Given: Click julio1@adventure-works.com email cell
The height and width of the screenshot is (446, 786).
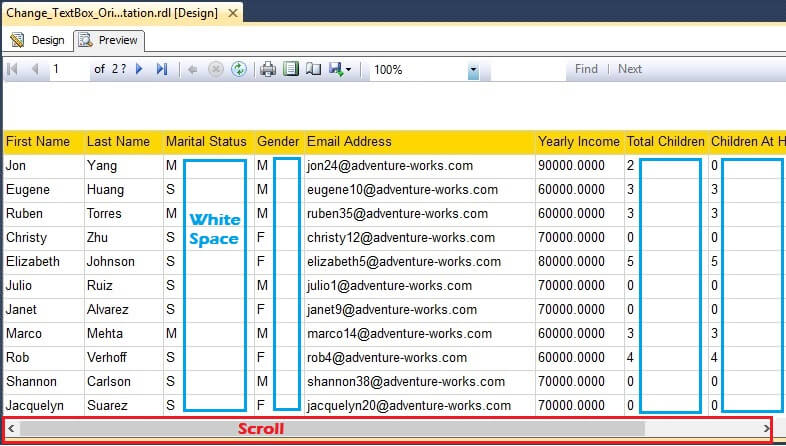Looking at the screenshot, I should tap(420, 286).
